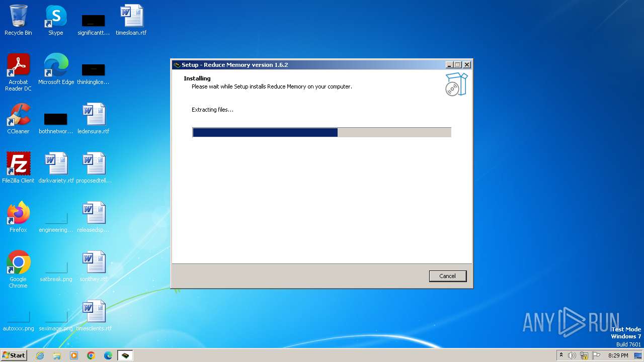The image size is (644, 362).
Task: Select the engineering... desktop file
Action: (56, 221)
